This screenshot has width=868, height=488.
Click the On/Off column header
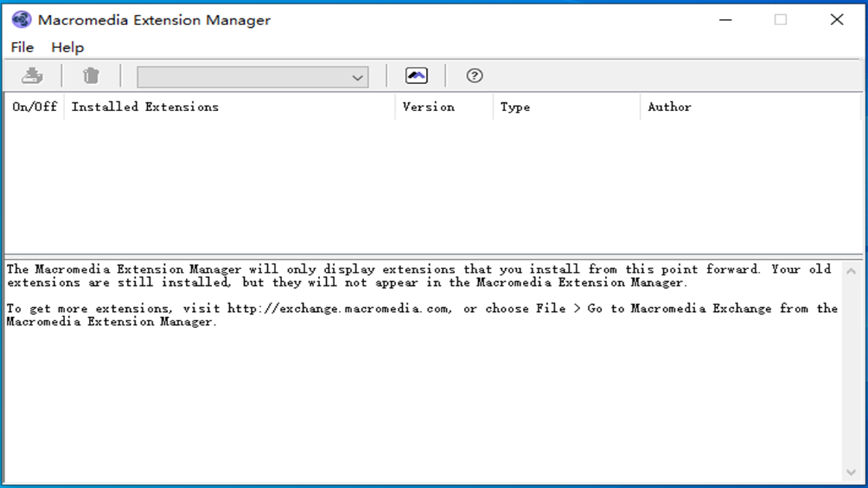pos(34,106)
